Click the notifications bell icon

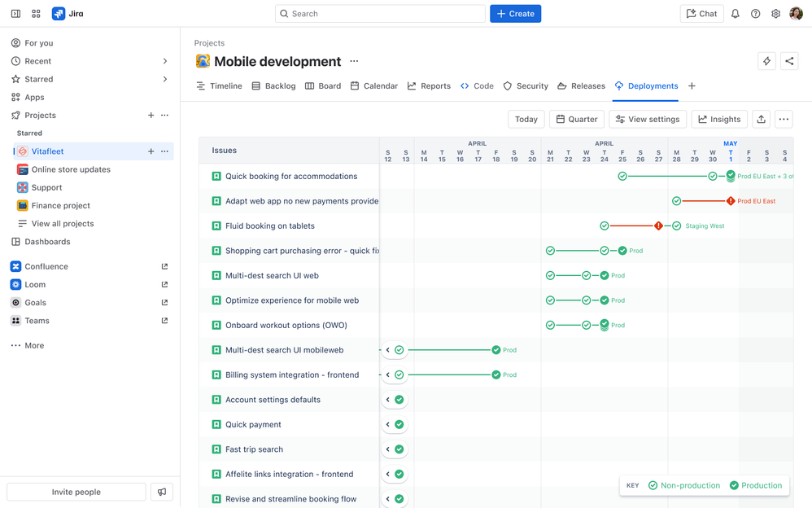[x=735, y=14]
